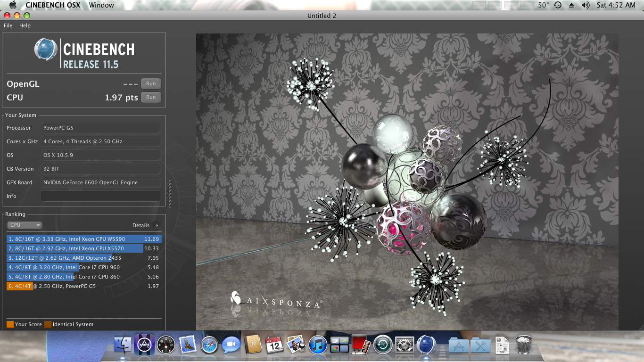The height and width of the screenshot is (362, 644).
Task: Expand the ranking Details arrow
Action: [157, 225]
